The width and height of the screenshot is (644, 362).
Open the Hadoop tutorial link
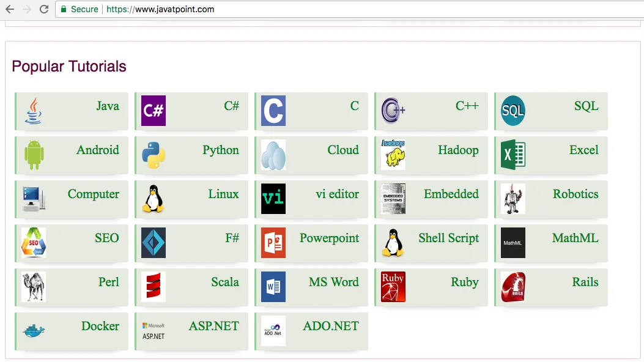pos(458,150)
